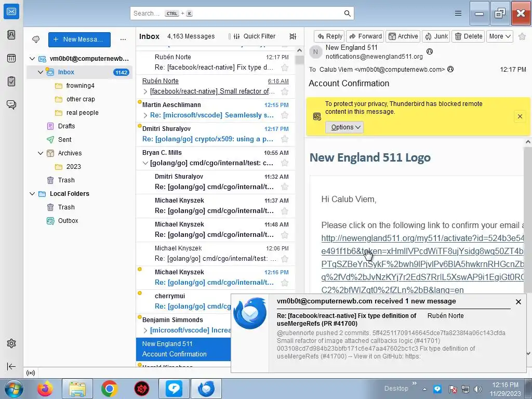The width and height of the screenshot is (532, 399).
Task: Star the Rubén Norte 12:17 PM message
Action: 285,68
